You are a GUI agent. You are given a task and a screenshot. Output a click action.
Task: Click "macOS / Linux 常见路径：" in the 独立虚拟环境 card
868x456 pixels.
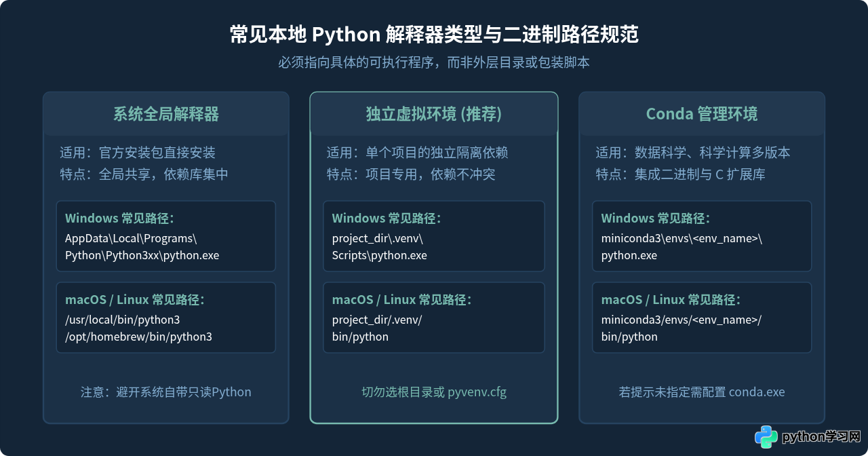(x=402, y=300)
